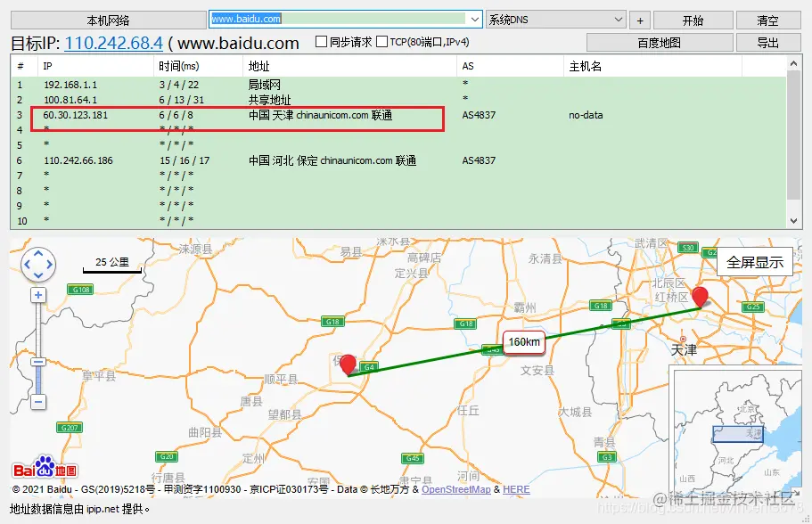Image resolution: width=812 pixels, height=524 pixels.
Task: Click the G3 highway badge near 青县
Action: (607, 456)
